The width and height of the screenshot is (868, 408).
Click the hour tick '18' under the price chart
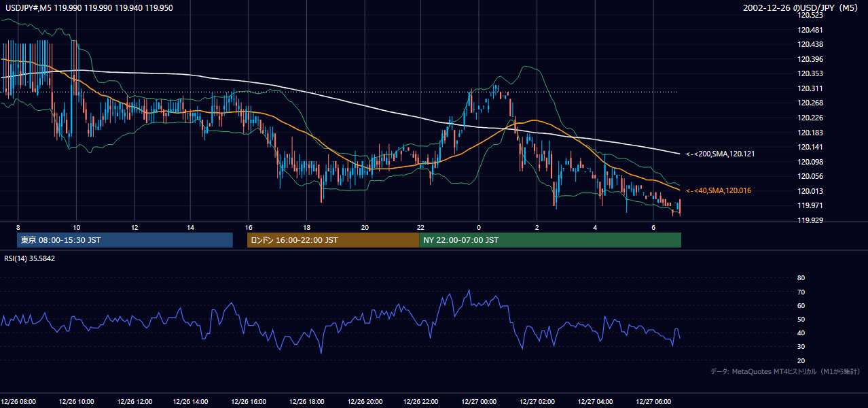coord(307,227)
